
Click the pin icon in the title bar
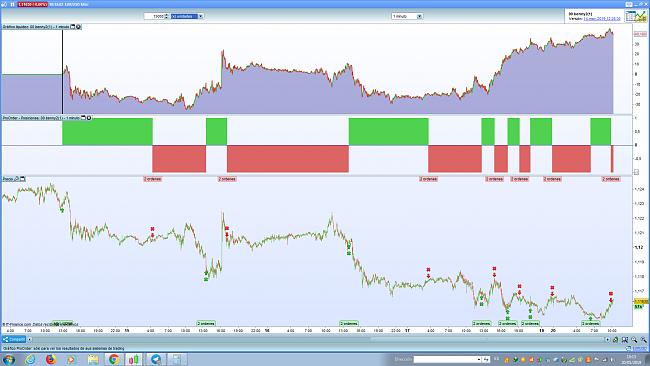point(5,4)
